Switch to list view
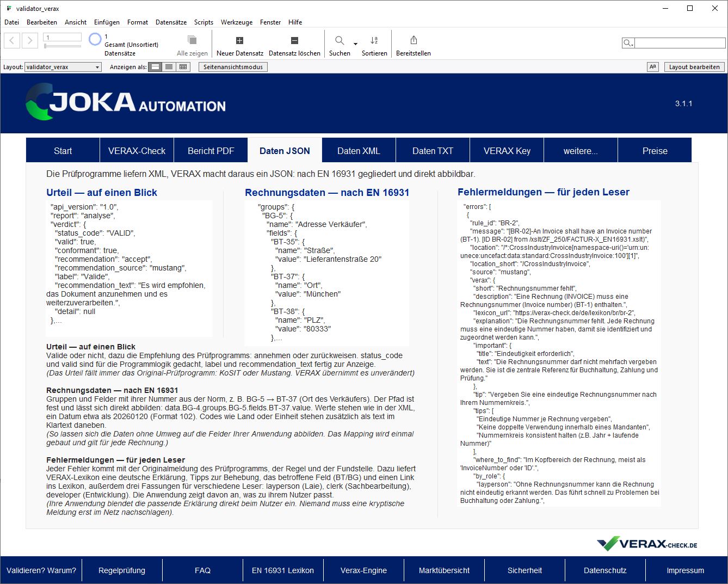The height and width of the screenshot is (584, 728). coord(169,67)
